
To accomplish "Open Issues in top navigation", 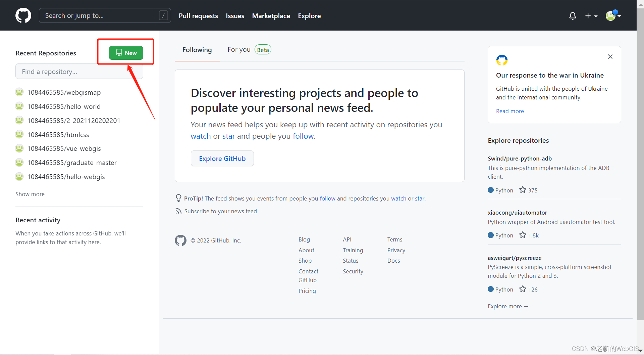I will pyautogui.click(x=235, y=16).
